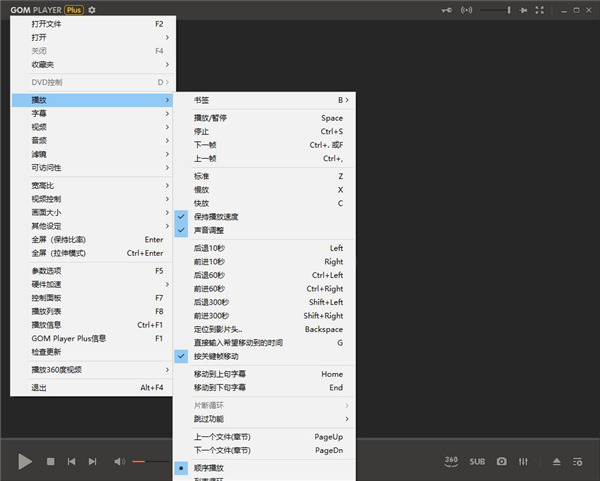The width and height of the screenshot is (600, 481).
Task: Take screenshot with camera icon
Action: (502, 461)
